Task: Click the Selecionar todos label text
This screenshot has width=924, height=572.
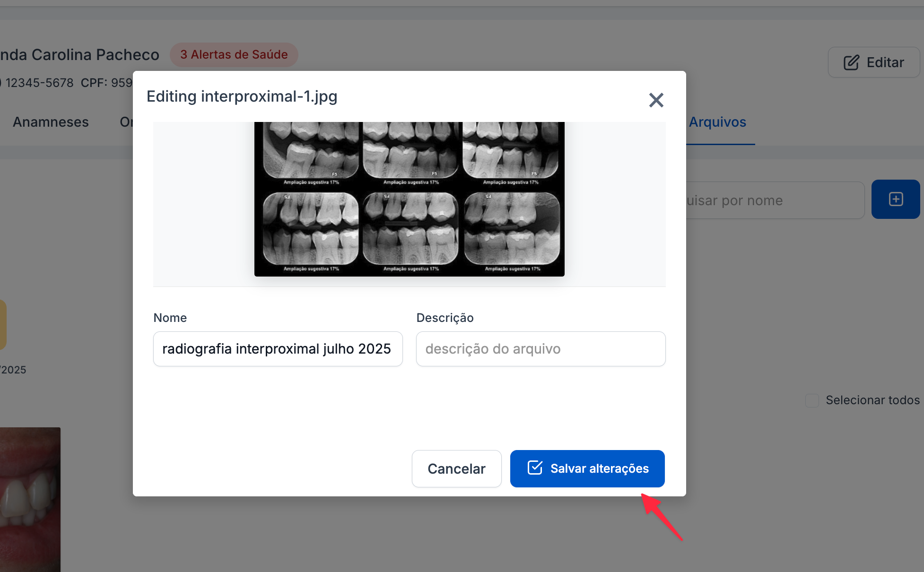Action: coord(872,400)
